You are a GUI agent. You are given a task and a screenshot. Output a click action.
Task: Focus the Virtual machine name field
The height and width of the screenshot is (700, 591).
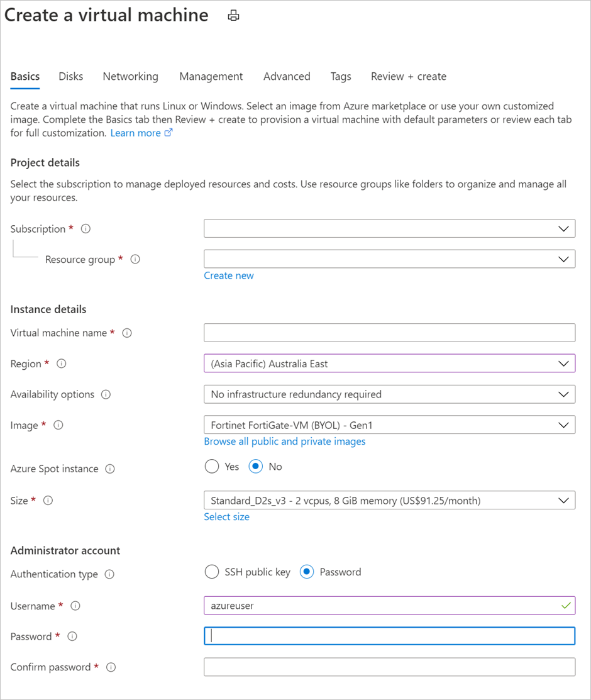pos(389,333)
